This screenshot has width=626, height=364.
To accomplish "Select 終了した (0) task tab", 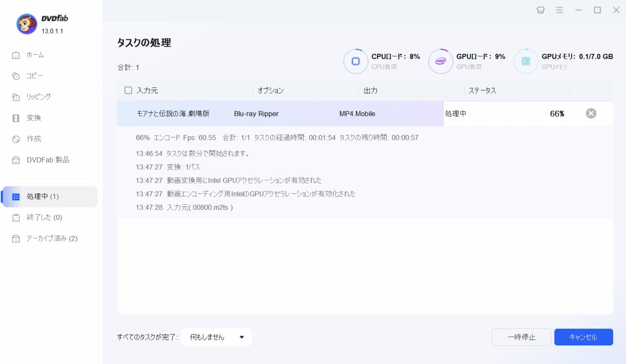I will (x=45, y=218).
